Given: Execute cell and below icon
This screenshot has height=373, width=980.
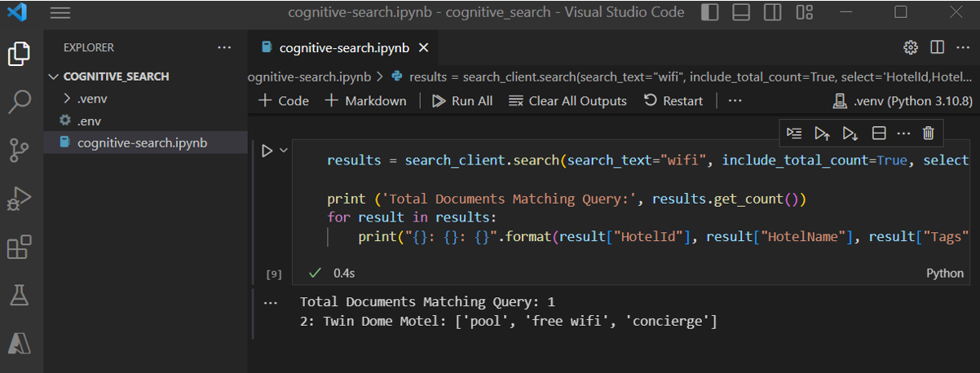Looking at the screenshot, I should point(850,133).
